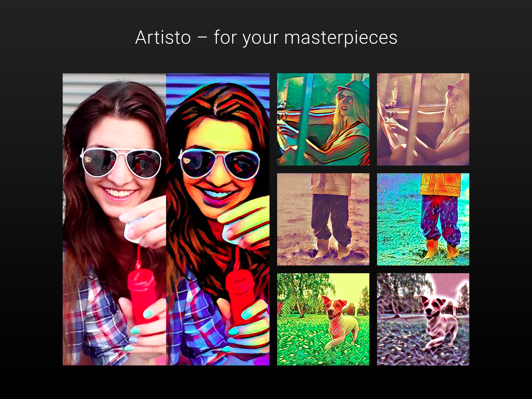Select the neon-stylized woman portrait

(x=218, y=219)
